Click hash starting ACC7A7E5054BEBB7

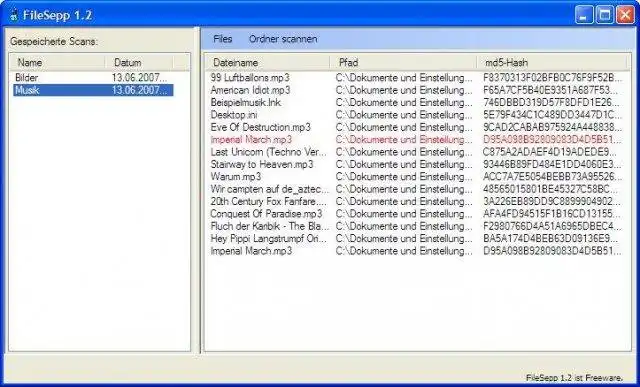(x=552, y=176)
